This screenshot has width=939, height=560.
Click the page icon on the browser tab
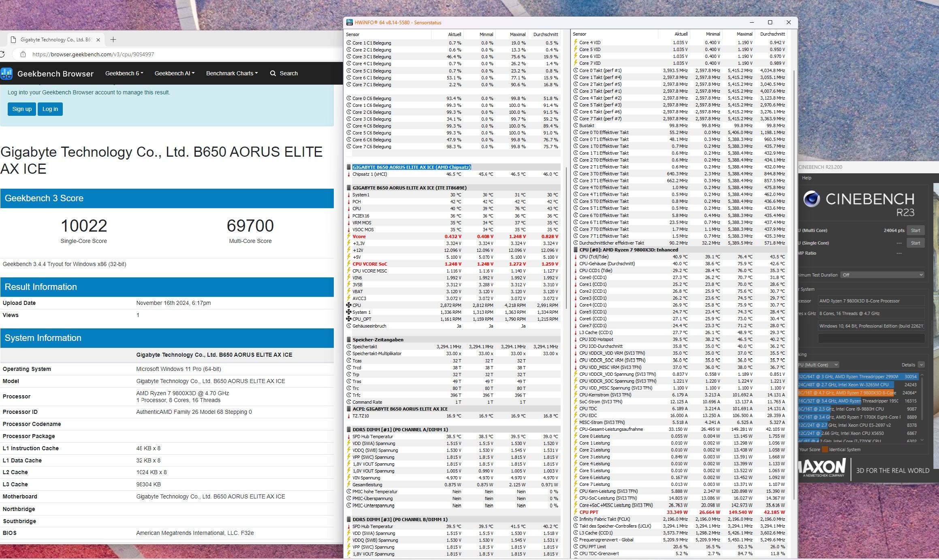coord(13,40)
